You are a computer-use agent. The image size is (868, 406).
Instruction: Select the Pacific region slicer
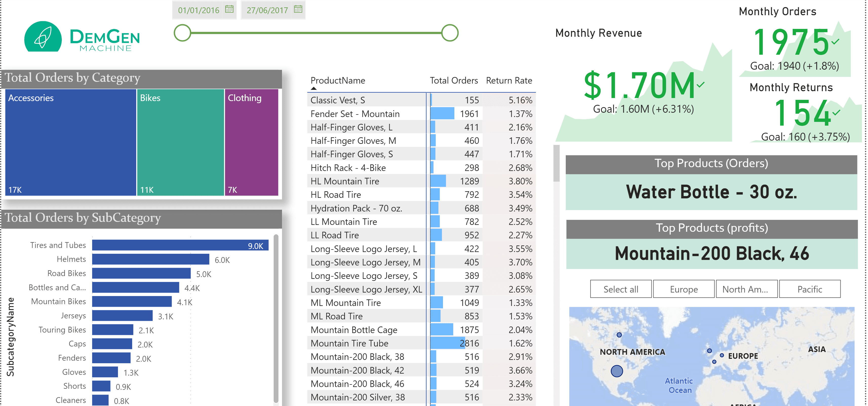coord(809,289)
